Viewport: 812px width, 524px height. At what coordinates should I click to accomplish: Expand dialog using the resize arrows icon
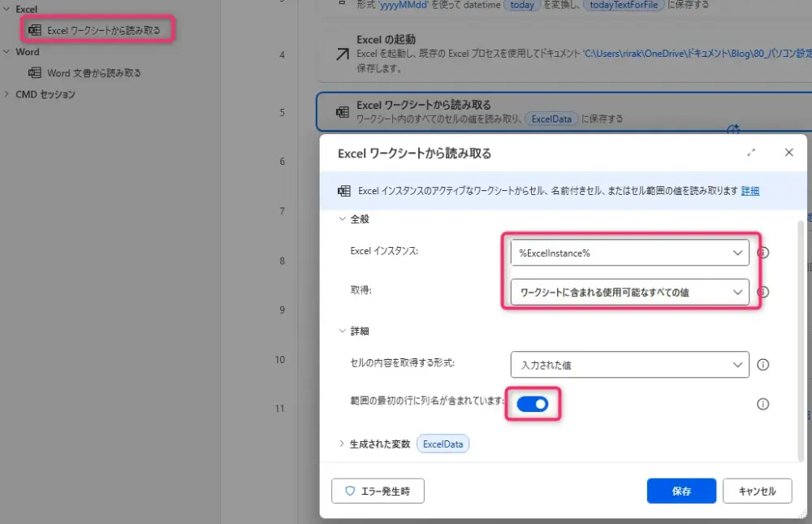coord(752,153)
